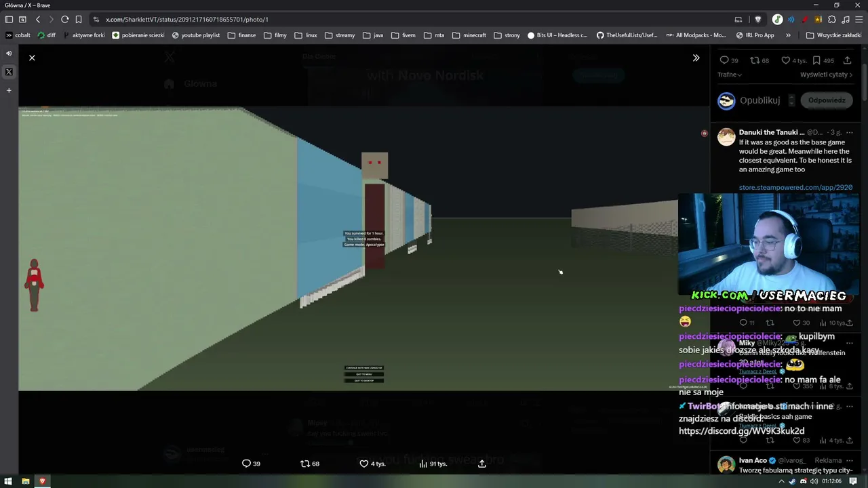The height and width of the screenshot is (488, 868).
Task: Click the speaker icon in Brave sidebar
Action: [x=9, y=53]
